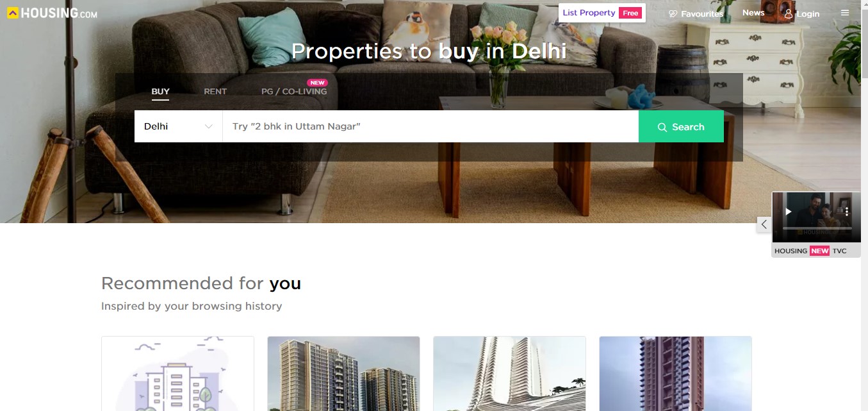Expand the Delhi city dropdown
Viewport: 868px width, 411px height.
(x=178, y=126)
